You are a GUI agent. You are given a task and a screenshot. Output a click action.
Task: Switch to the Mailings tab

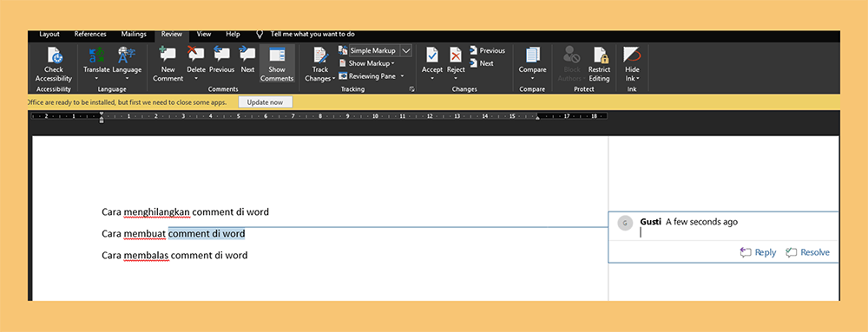tap(134, 35)
